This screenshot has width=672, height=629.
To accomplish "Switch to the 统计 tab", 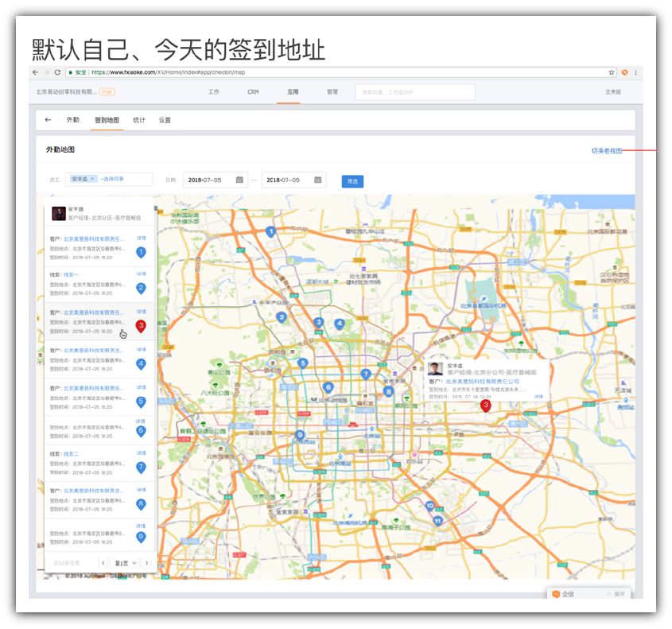I will pos(139,120).
